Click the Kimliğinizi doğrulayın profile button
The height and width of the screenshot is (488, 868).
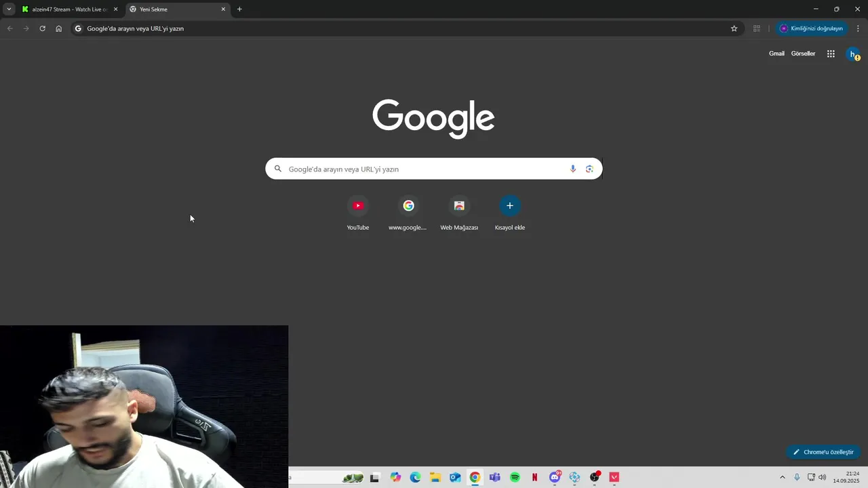(811, 28)
